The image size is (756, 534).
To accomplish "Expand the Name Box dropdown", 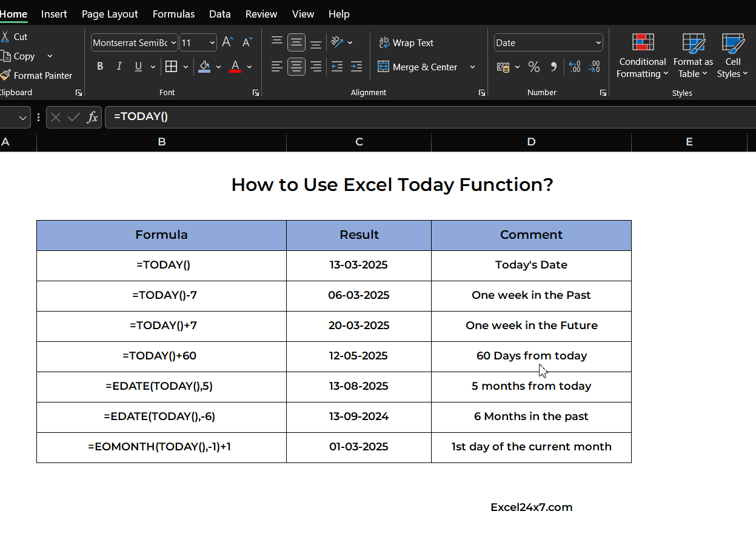I will pos(23,118).
